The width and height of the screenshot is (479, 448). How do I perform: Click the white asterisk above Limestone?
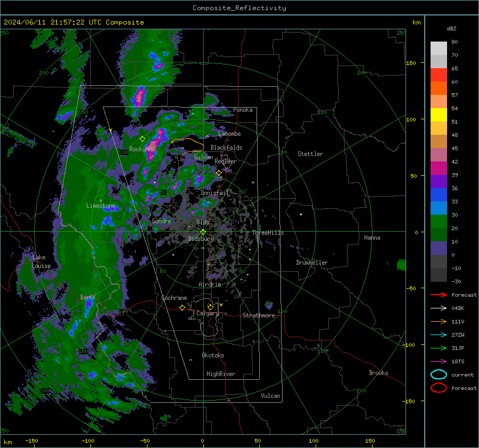pyautogui.click(x=101, y=201)
